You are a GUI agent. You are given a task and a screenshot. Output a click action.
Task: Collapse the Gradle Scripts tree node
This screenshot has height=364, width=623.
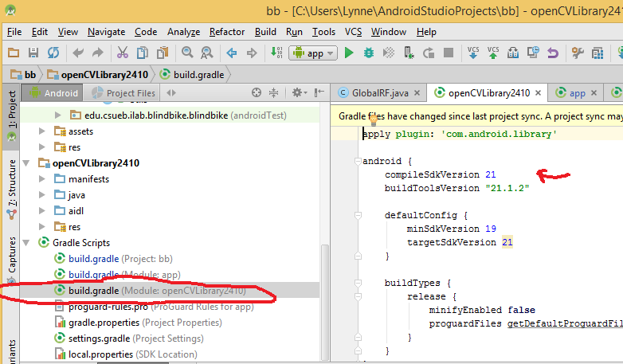[27, 243]
